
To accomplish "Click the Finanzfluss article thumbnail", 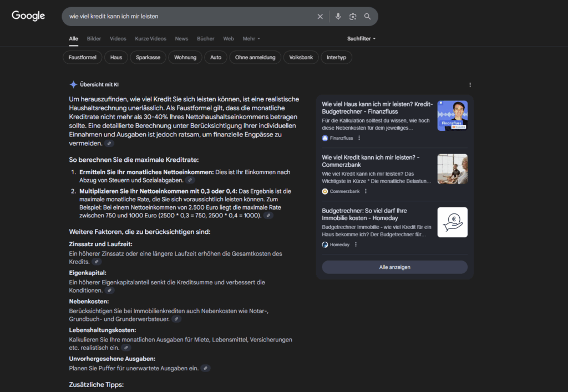I will click(x=452, y=116).
